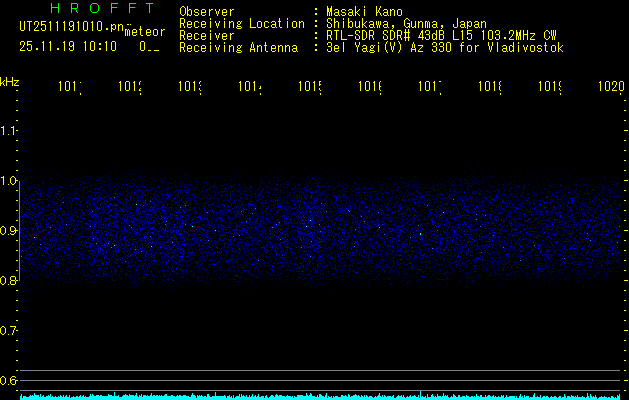Select the Observer field label
The height and width of the screenshot is (400, 629).
tap(207, 11)
